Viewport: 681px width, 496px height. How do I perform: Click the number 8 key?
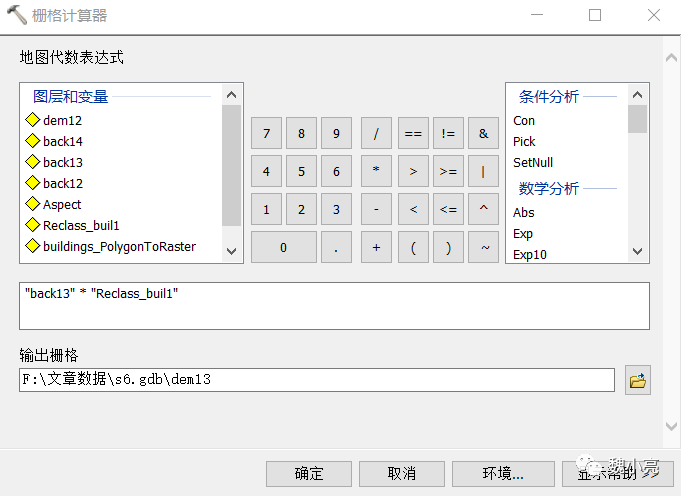pyautogui.click(x=301, y=133)
